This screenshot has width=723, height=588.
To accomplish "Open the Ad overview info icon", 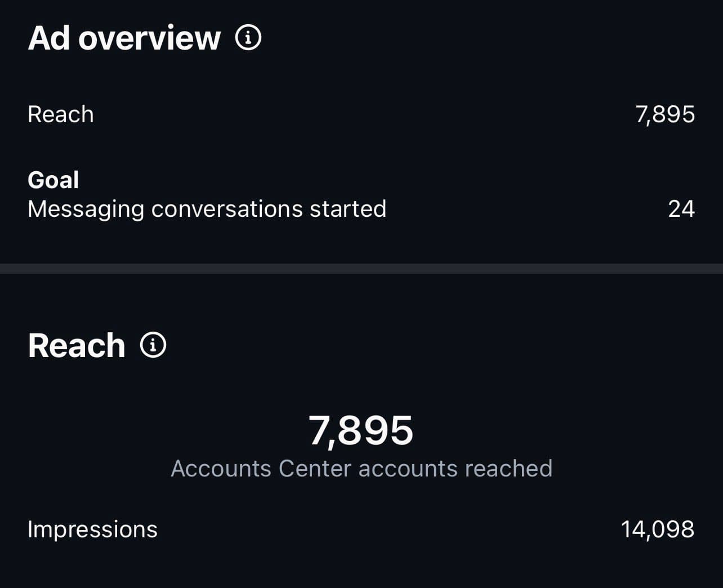I will [248, 38].
